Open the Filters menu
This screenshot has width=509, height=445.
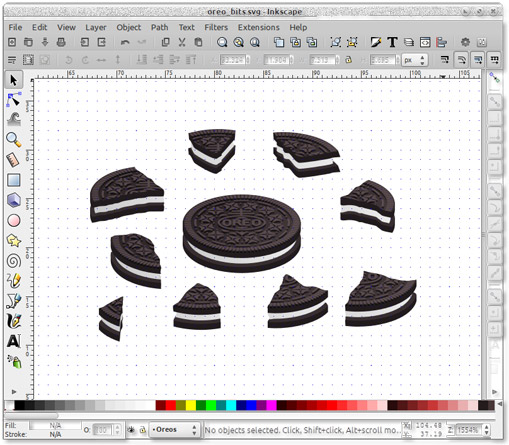(216, 27)
